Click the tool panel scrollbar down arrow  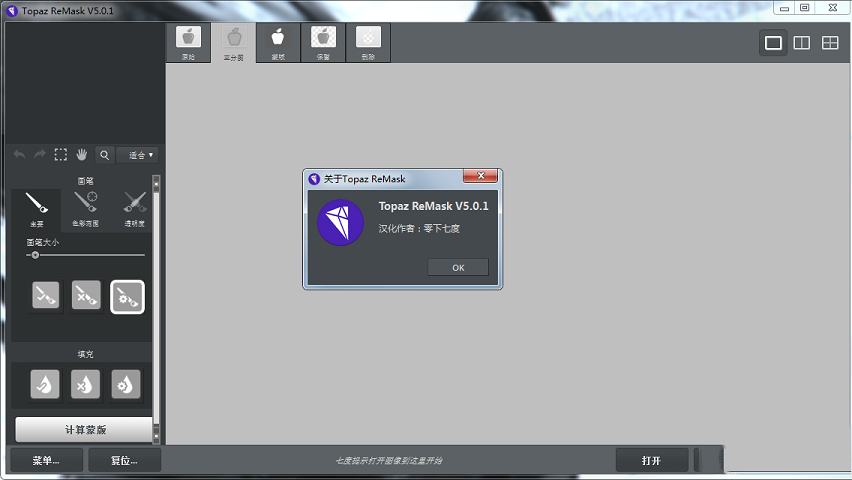click(156, 435)
